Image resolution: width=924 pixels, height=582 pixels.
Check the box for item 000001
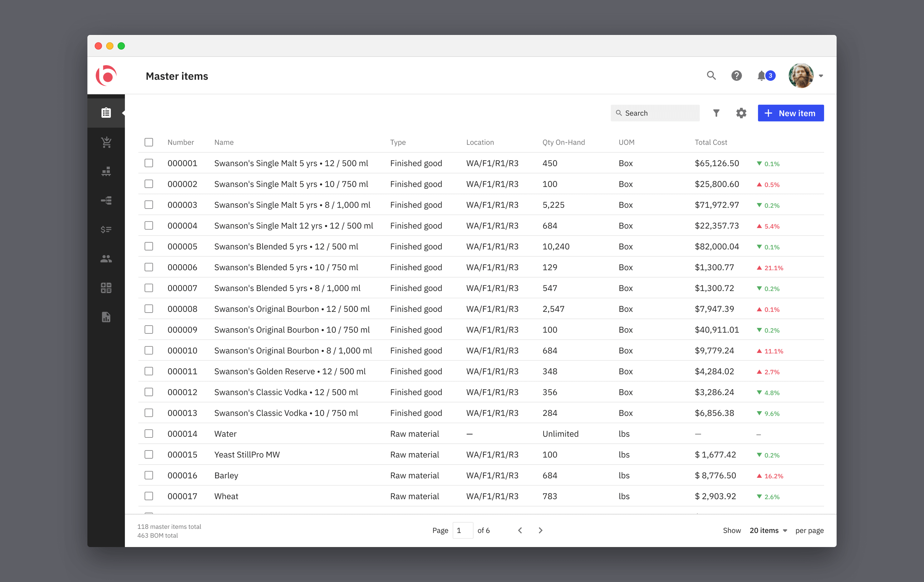(x=149, y=163)
